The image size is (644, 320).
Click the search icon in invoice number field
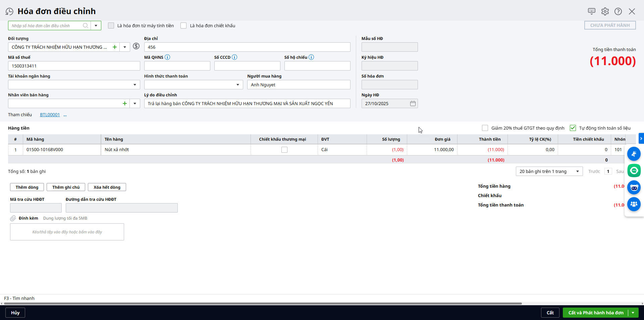pyautogui.click(x=86, y=26)
